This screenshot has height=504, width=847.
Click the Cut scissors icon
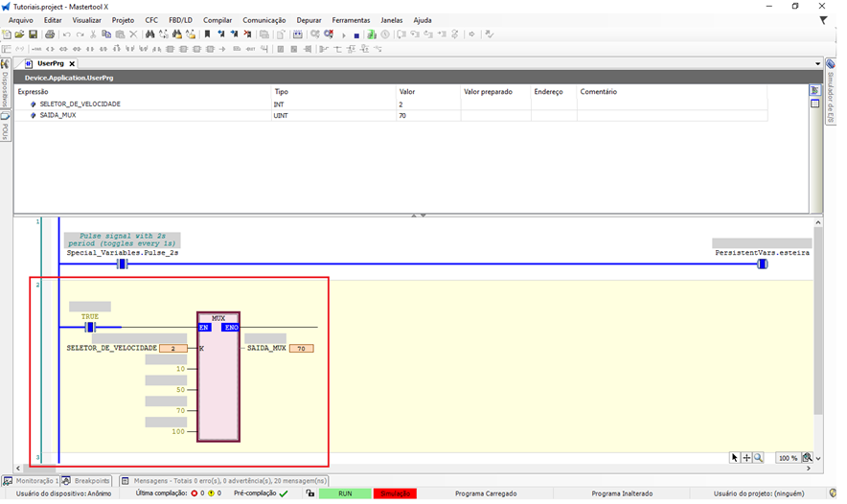(x=93, y=34)
